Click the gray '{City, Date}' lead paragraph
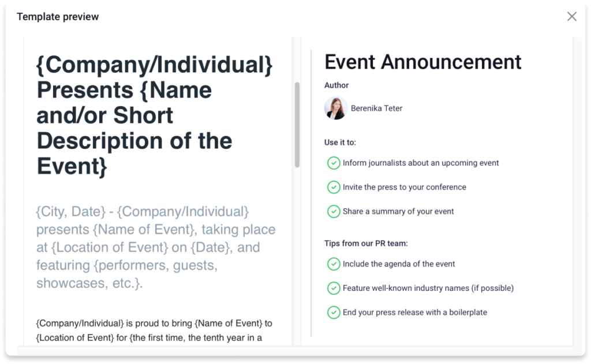This screenshot has height=364, width=591. (156, 247)
